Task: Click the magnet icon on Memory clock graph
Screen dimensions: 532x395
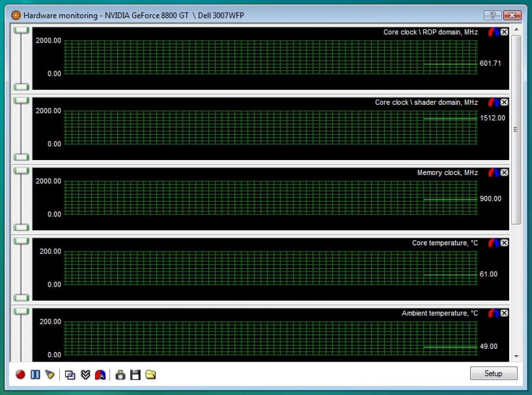Action: 493,173
